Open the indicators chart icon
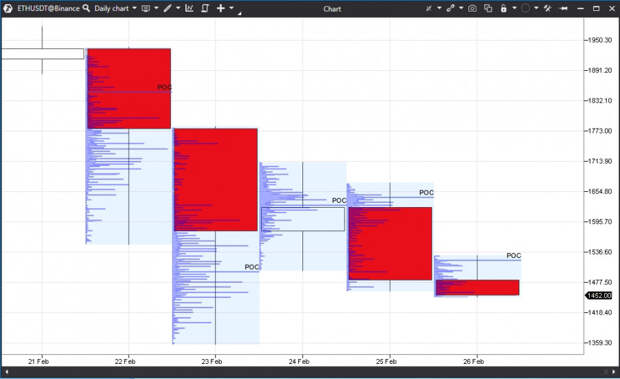This screenshot has width=620, height=379. [x=189, y=8]
